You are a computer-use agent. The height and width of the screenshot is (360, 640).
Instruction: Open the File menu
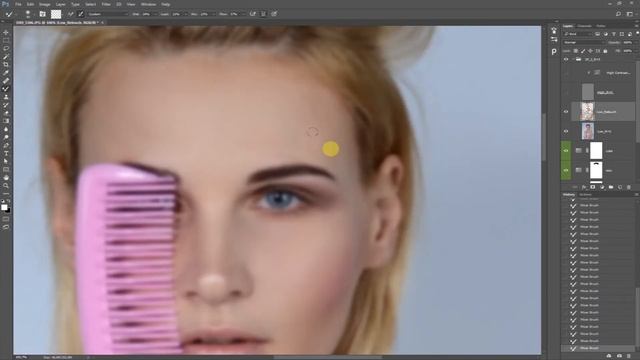tap(18, 4)
